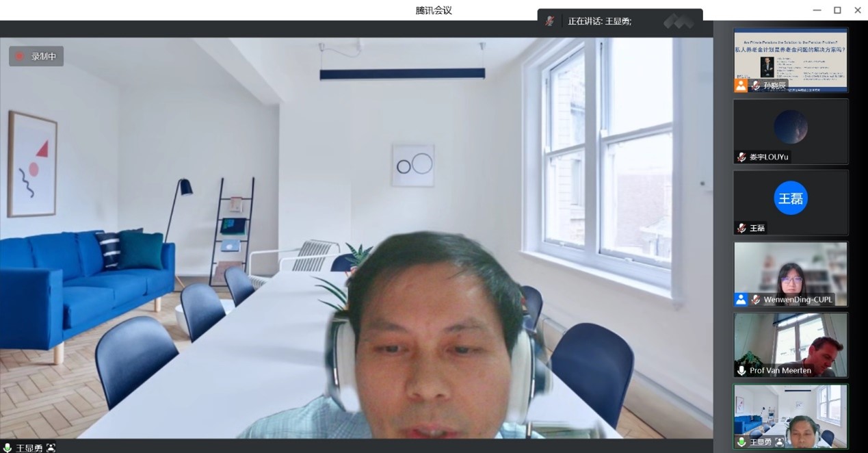Click the muted mic icon beside WenwenDing-CUPL

pyautogui.click(x=756, y=299)
